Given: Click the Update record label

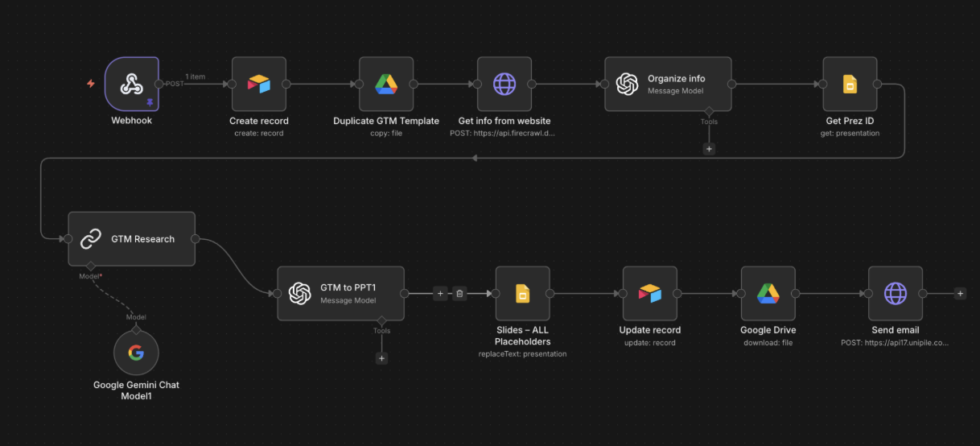Looking at the screenshot, I should click(650, 330).
